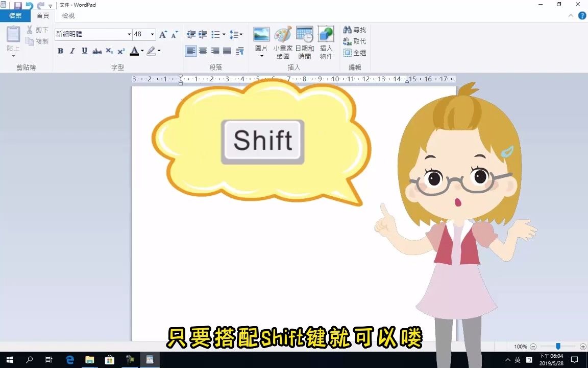Toggle bold formatting with the B button
Screen dimensions: 588x368
(x=60, y=51)
